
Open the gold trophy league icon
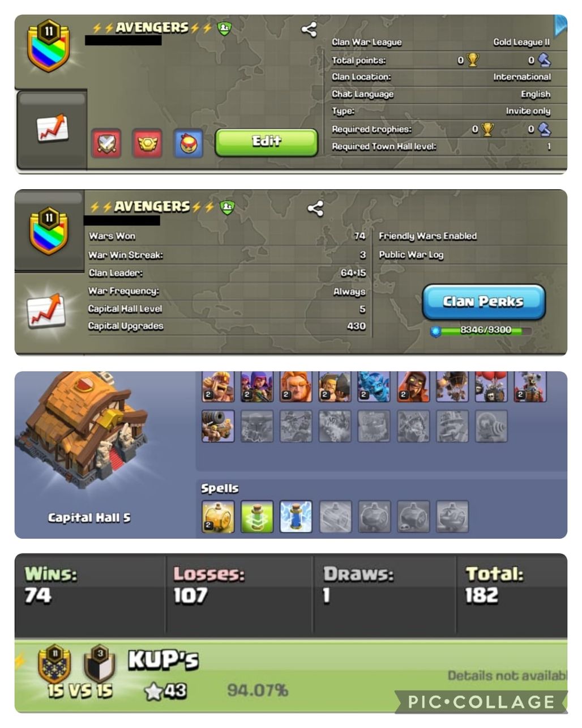pyautogui.click(x=147, y=143)
